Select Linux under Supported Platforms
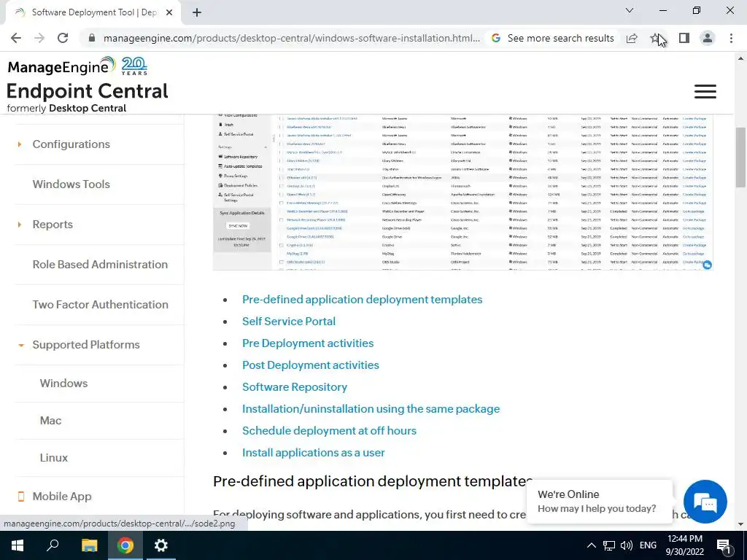 pos(54,458)
